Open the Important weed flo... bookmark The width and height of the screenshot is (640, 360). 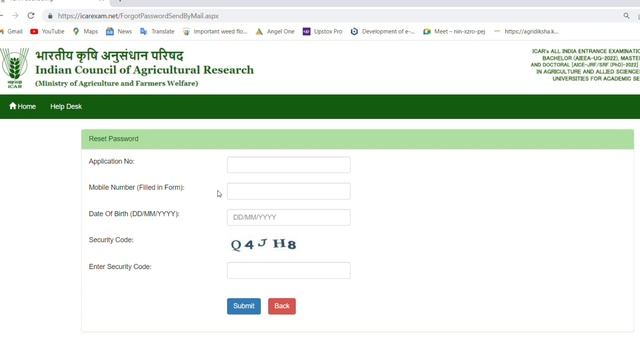click(x=215, y=31)
